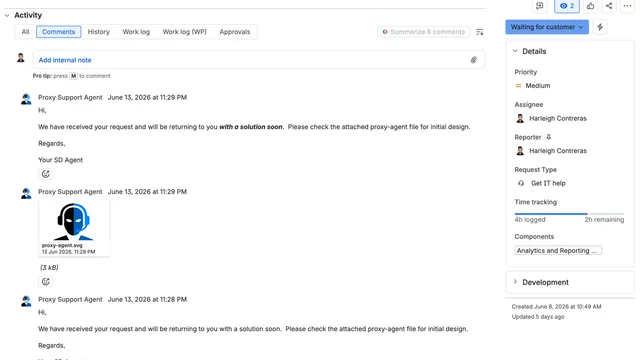
Task: Open proxy-agent.svg attachment thumbnail
Action: click(74, 228)
